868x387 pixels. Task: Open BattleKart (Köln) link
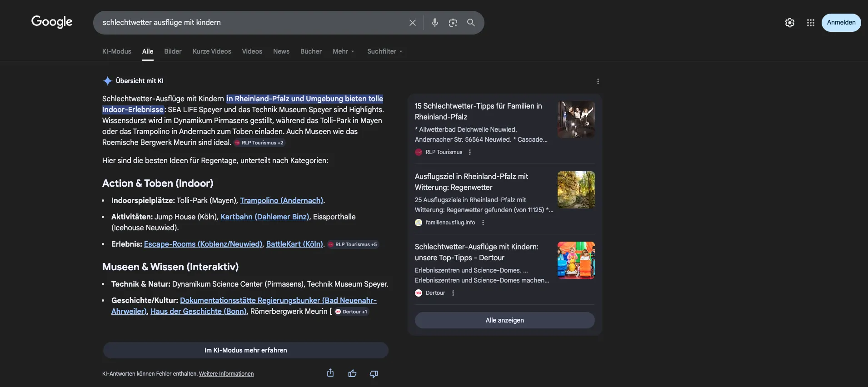(x=294, y=244)
